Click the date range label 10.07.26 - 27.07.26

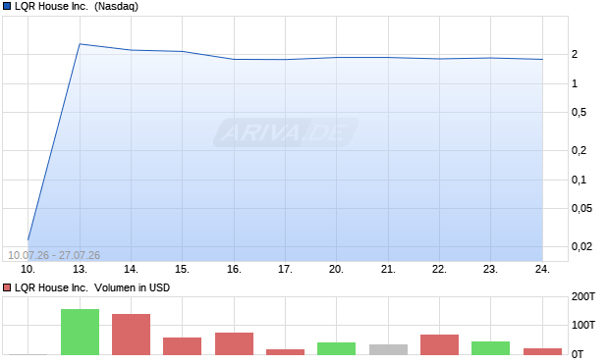[x=54, y=255]
